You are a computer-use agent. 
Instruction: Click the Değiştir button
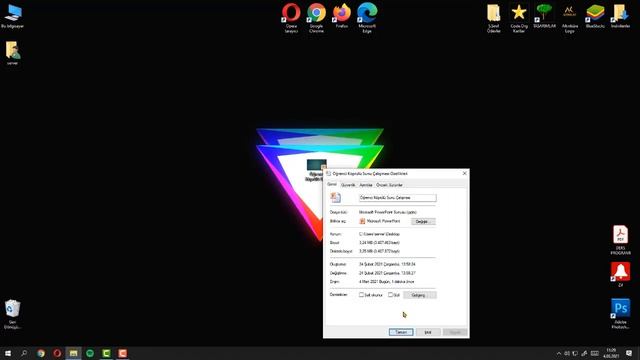pyautogui.click(x=423, y=222)
